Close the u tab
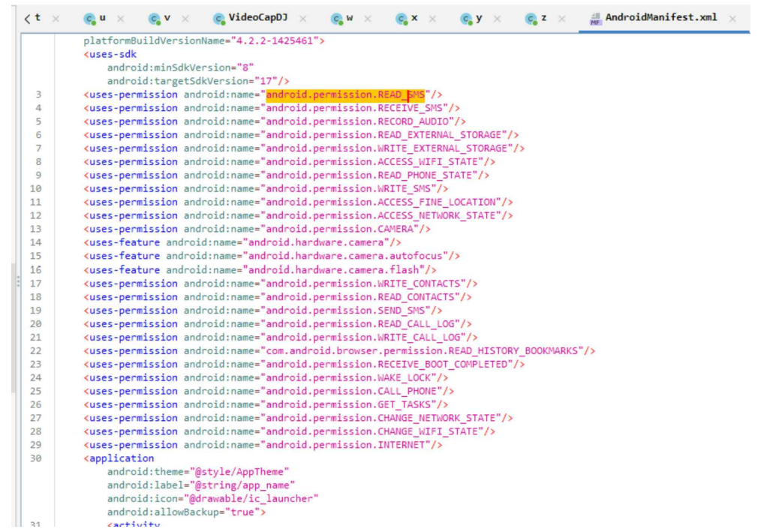 tap(120, 18)
